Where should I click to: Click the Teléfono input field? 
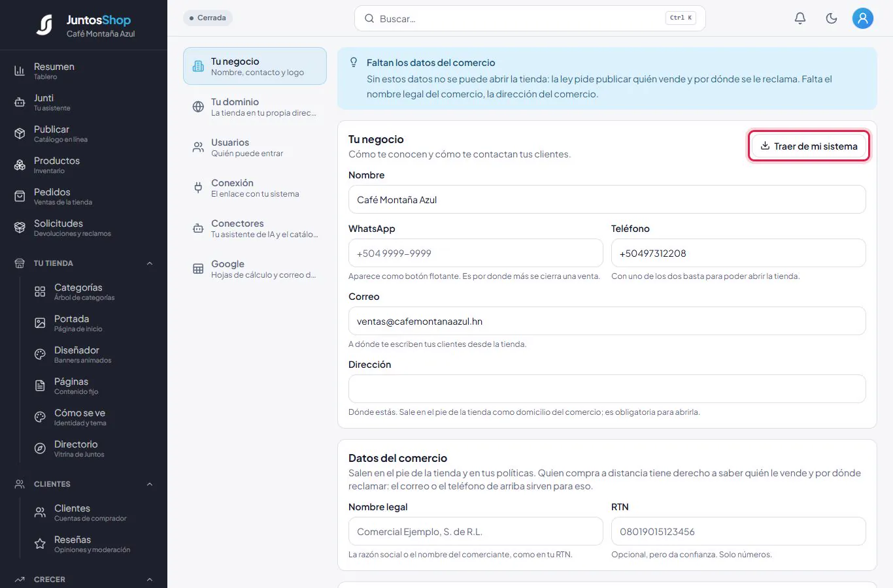tap(739, 253)
